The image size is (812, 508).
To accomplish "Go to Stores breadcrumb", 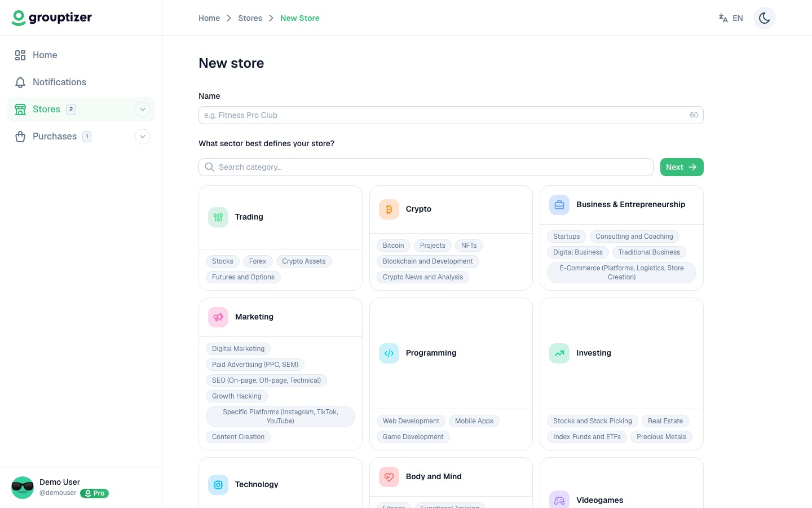I will pyautogui.click(x=250, y=18).
